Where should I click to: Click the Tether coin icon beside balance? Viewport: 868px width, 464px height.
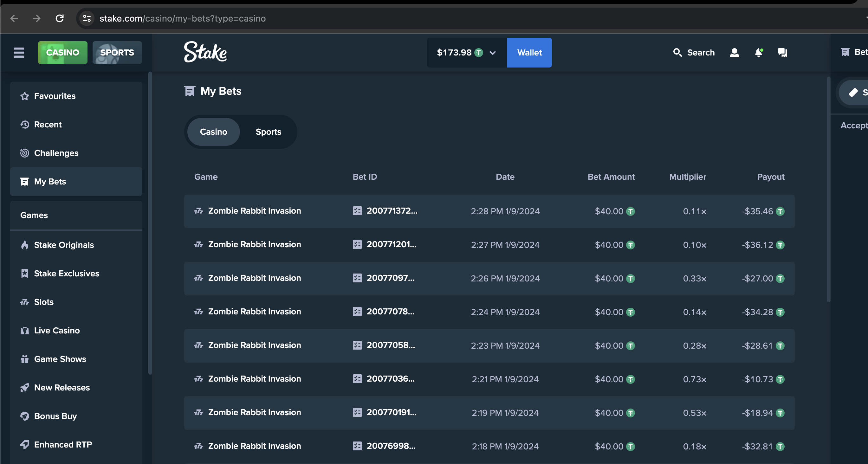pos(478,53)
